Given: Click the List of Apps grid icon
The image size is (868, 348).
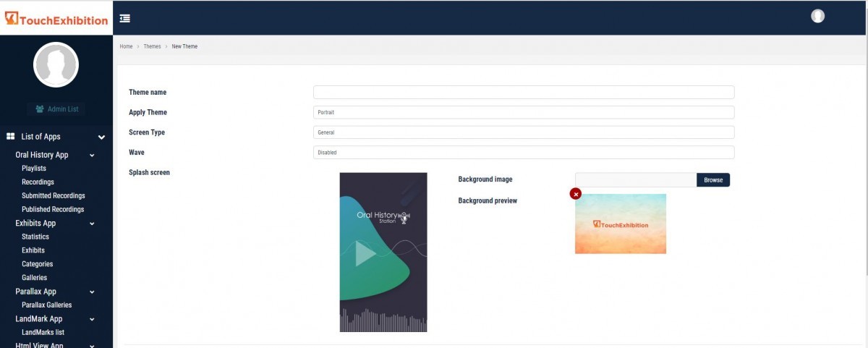Looking at the screenshot, I should (11, 137).
